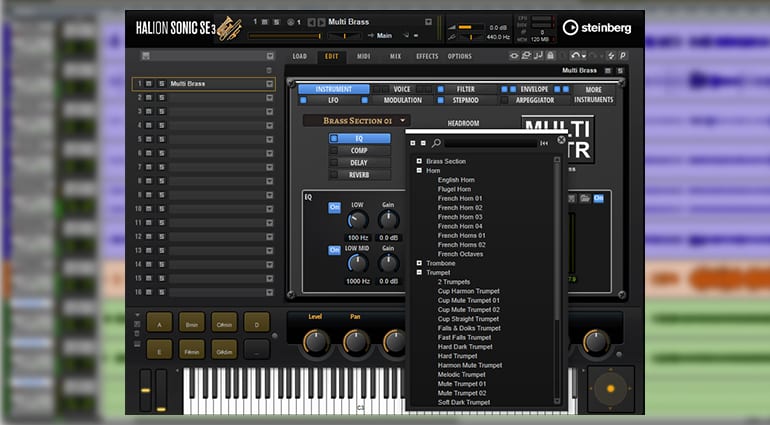The image size is (770, 425).
Task: Mute slot 1 in the top header
Action: pos(265,22)
